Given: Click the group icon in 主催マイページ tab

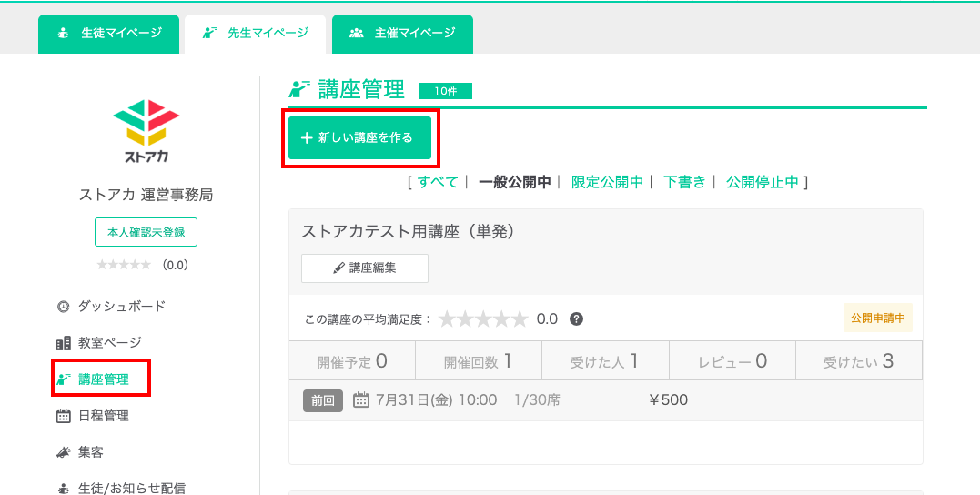Looking at the screenshot, I should coord(357,33).
